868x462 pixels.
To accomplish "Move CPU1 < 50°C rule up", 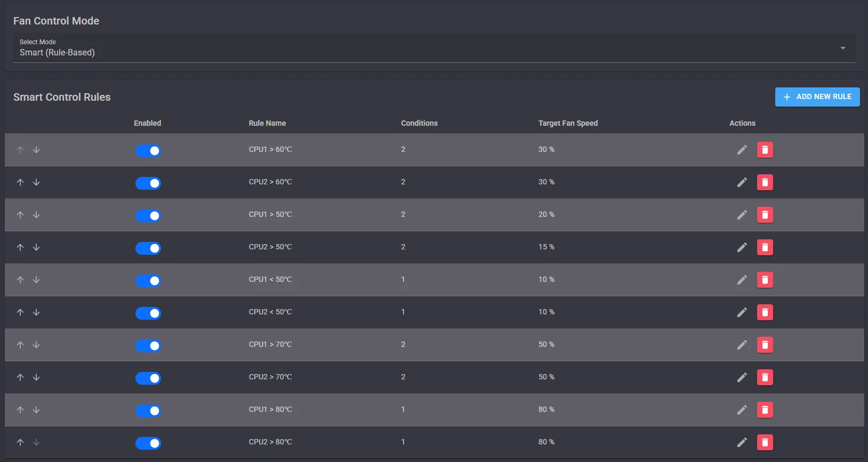I will coord(20,280).
